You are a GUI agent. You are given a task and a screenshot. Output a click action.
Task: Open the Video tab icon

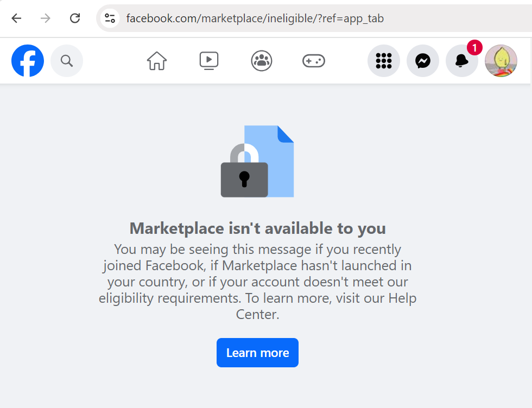[209, 61]
